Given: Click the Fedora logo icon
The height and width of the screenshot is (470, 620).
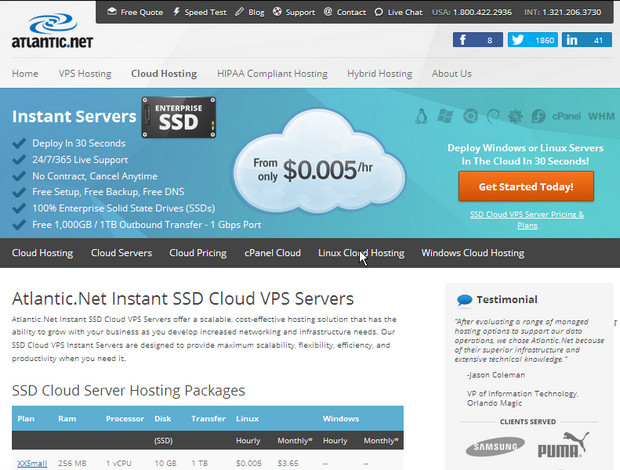Looking at the screenshot, I should coord(538,117).
